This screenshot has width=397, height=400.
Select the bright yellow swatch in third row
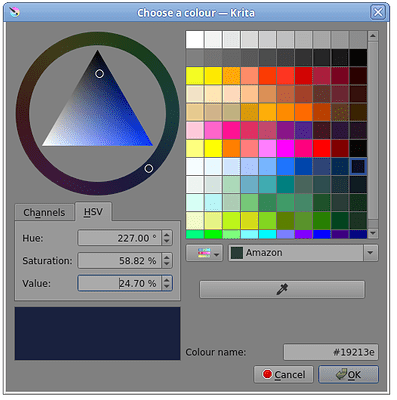(195, 76)
